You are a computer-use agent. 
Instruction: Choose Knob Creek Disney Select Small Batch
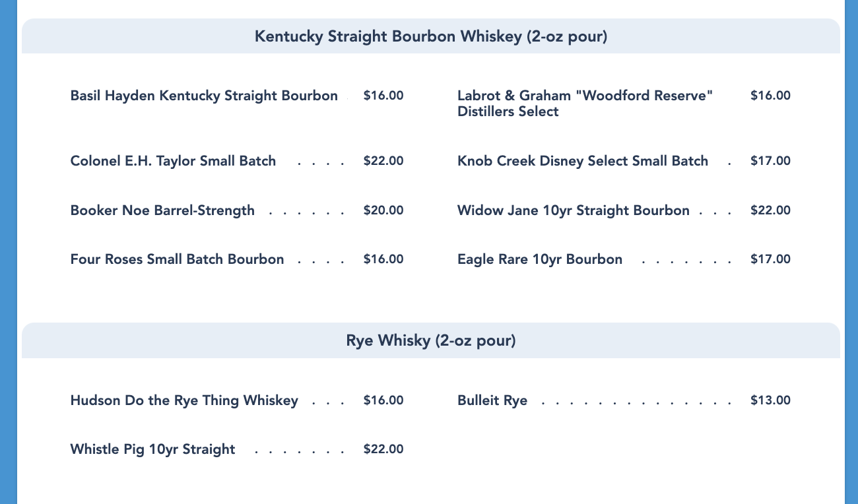[582, 161]
